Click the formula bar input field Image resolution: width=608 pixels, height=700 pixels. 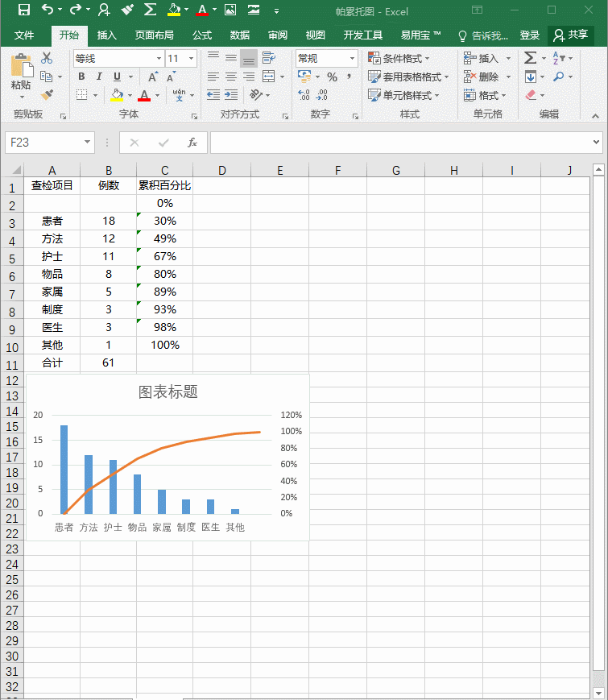[400, 143]
